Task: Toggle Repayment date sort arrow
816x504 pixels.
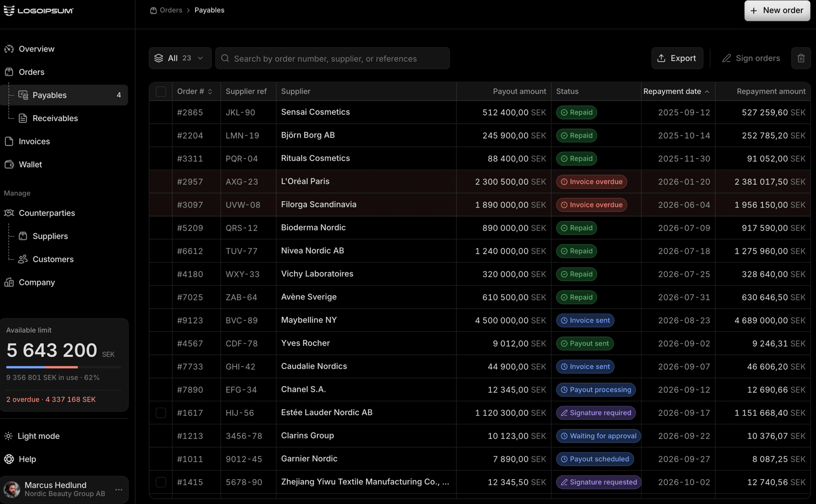Action: 707,91
